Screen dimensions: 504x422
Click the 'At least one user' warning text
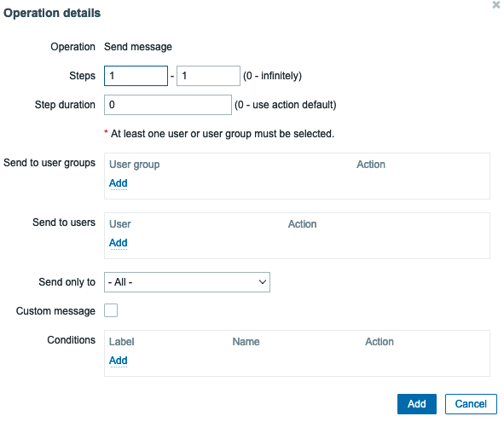point(223,134)
